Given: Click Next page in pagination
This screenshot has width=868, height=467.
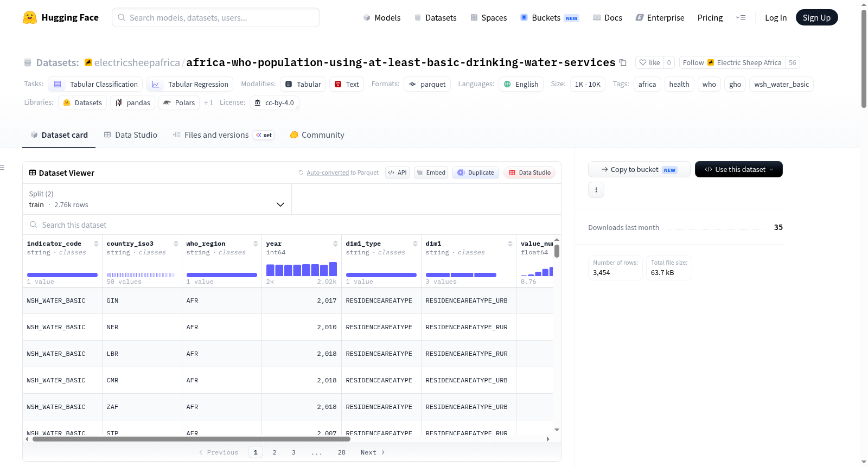Looking at the screenshot, I should point(373,452).
